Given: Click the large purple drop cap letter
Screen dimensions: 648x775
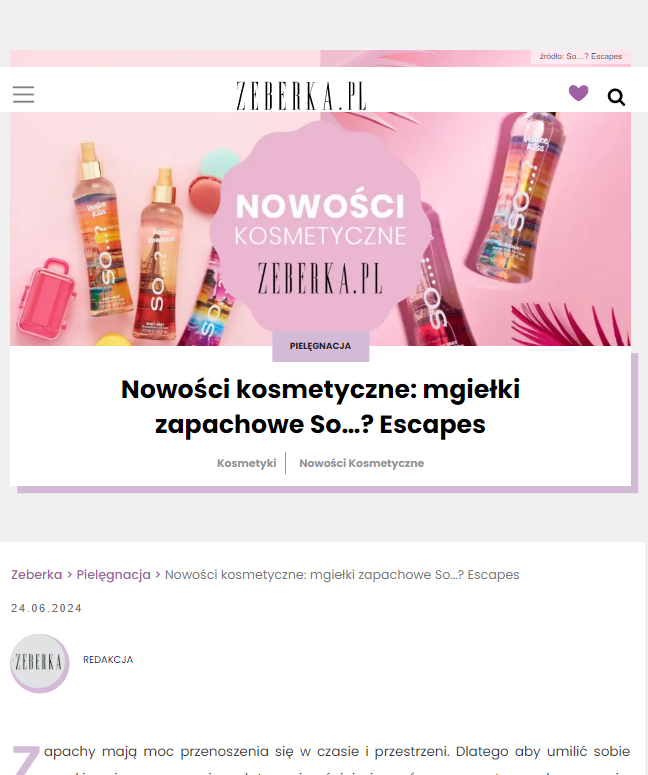Looking at the screenshot, I should tap(25, 761).
